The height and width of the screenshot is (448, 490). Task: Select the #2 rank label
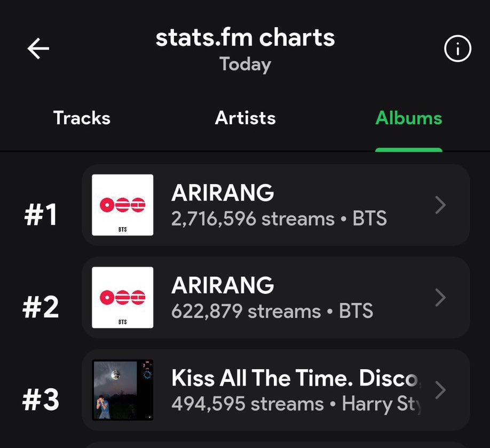[x=41, y=307]
